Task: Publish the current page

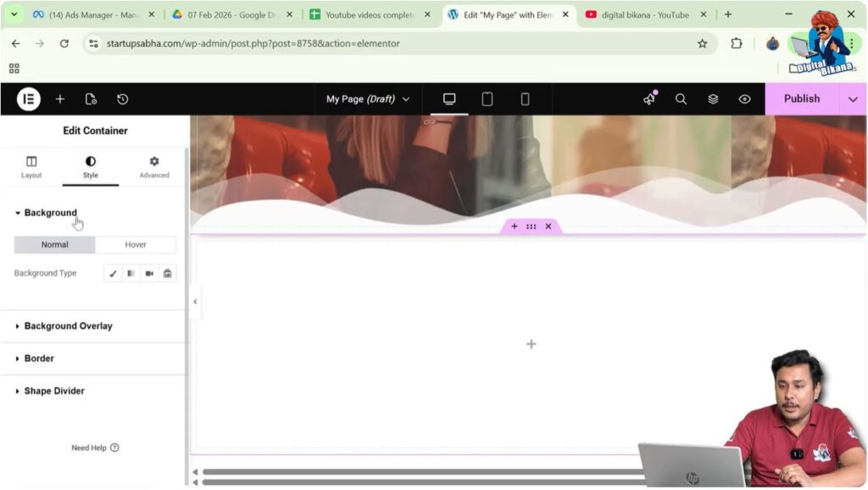Action: tap(800, 99)
